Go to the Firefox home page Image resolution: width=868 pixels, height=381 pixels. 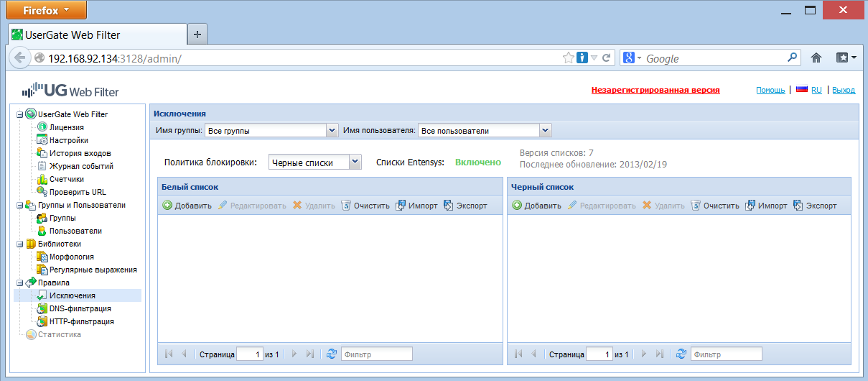(x=816, y=58)
